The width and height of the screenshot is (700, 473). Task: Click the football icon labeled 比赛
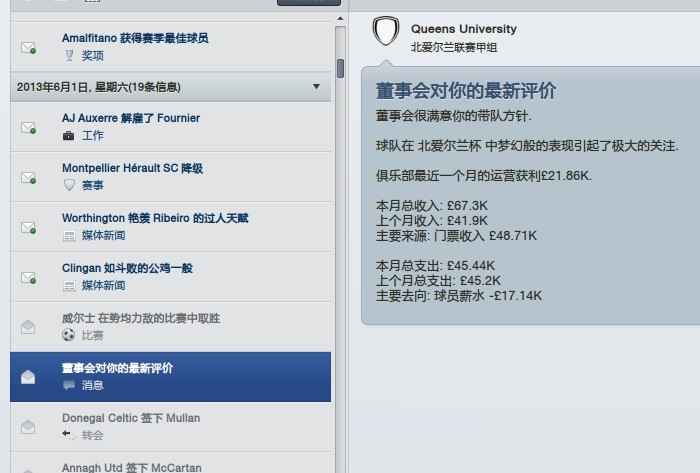point(69,335)
